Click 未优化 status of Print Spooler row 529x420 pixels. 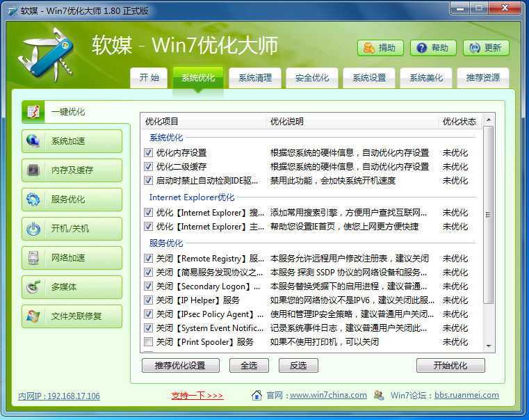click(455, 341)
